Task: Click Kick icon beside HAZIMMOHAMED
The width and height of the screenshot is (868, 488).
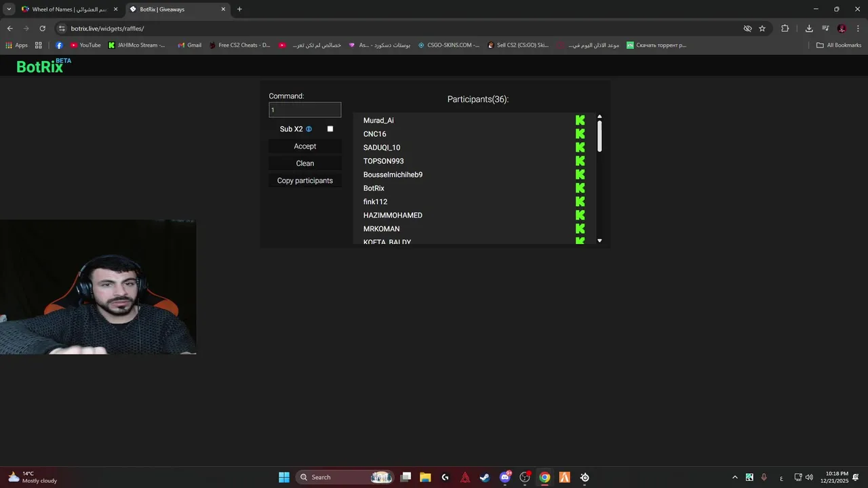Action: [580, 215]
